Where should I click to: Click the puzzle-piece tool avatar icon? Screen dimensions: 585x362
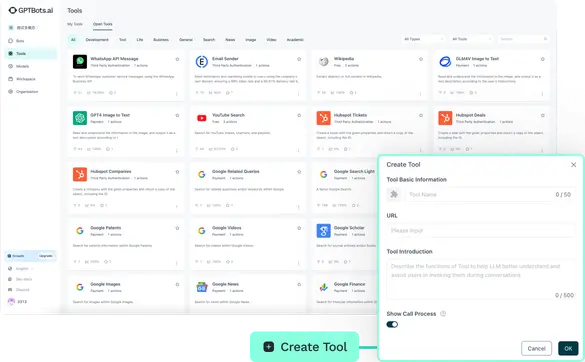click(394, 194)
